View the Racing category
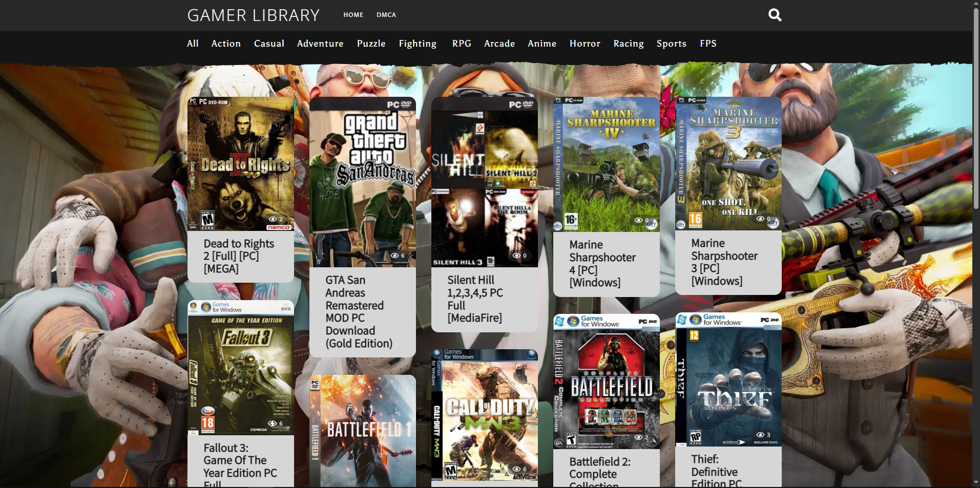The width and height of the screenshot is (980, 488). (629, 44)
